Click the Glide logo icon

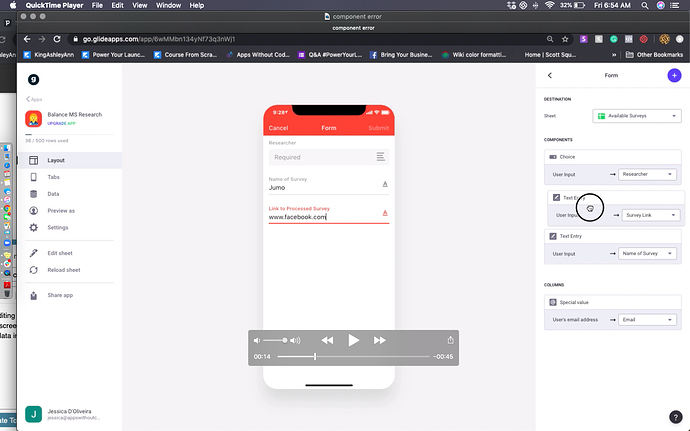33,79
